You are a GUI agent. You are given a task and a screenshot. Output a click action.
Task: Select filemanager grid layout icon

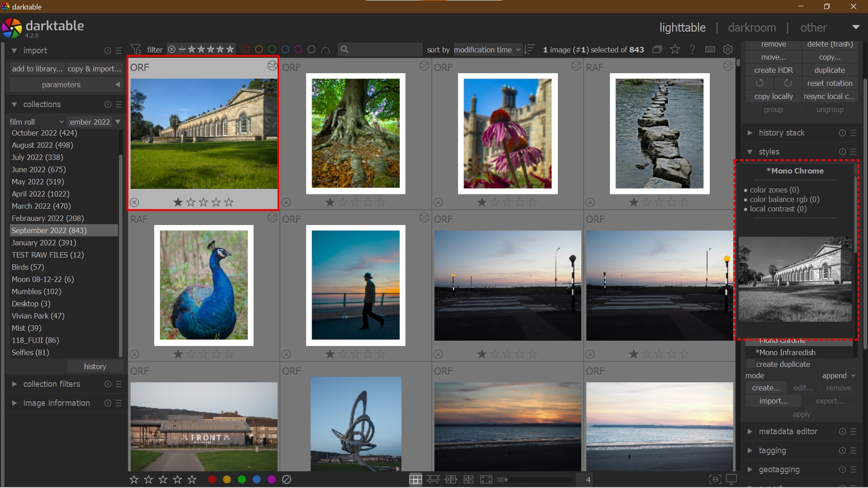click(415, 479)
